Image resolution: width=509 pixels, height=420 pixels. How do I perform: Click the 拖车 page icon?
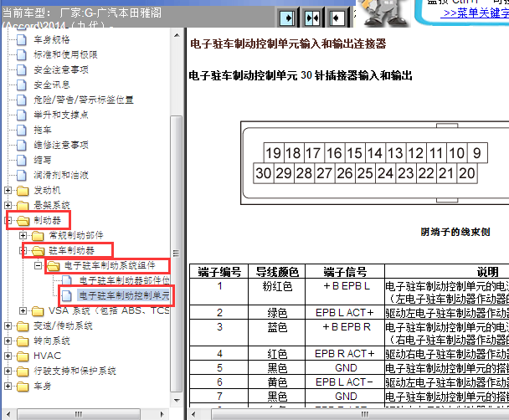pyautogui.click(x=22, y=130)
